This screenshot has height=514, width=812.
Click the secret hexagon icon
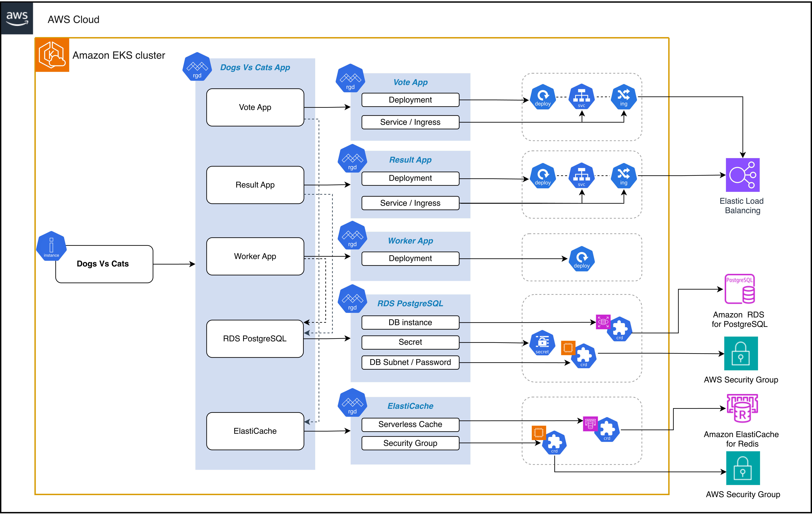543,343
